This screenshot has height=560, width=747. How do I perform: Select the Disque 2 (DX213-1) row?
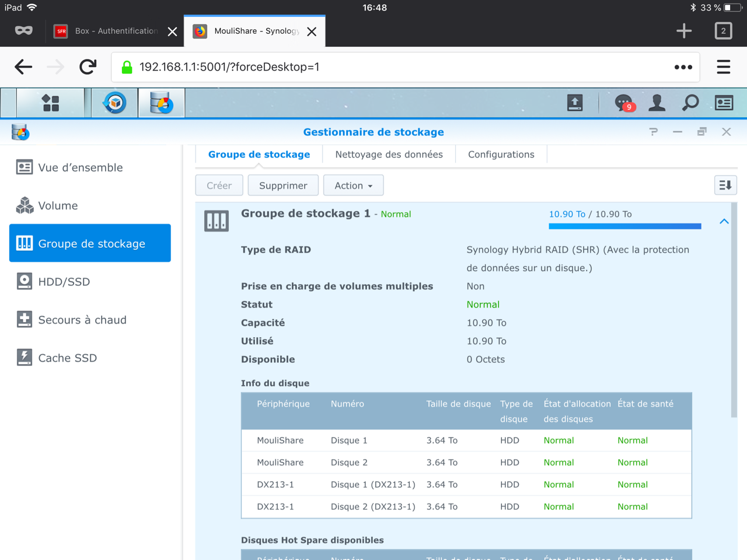466,507
